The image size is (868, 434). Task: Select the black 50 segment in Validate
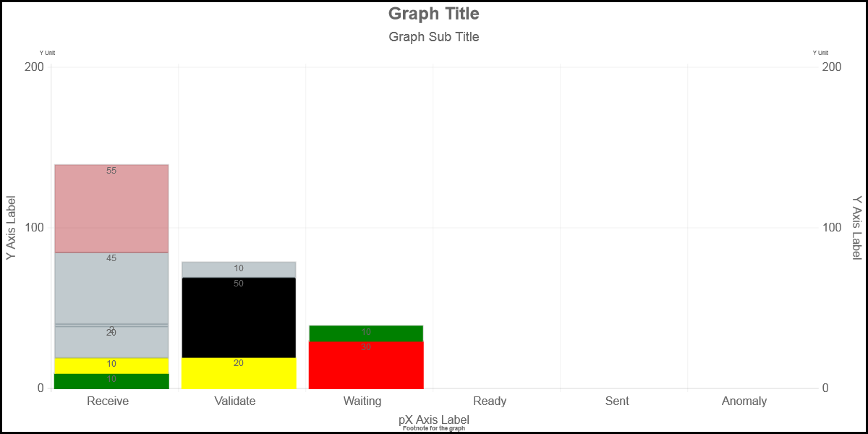pos(239,318)
